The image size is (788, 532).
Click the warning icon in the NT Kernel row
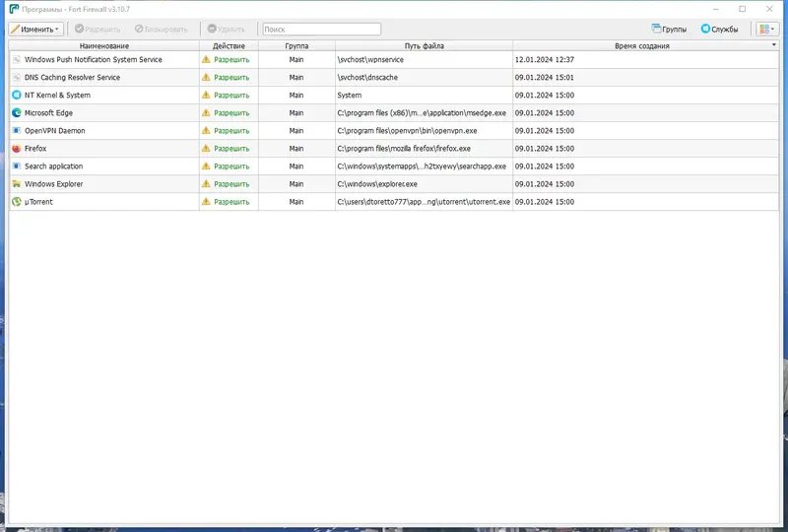(206, 95)
